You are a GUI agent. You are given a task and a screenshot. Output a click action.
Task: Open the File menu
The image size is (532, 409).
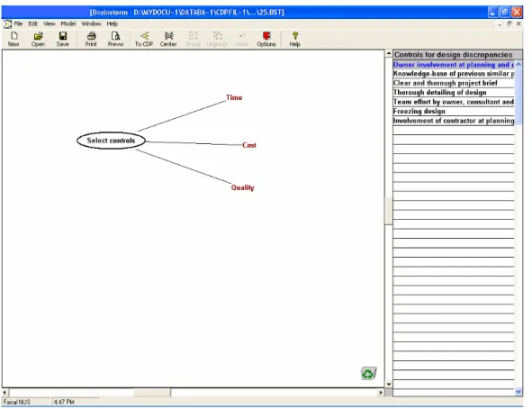coord(18,23)
